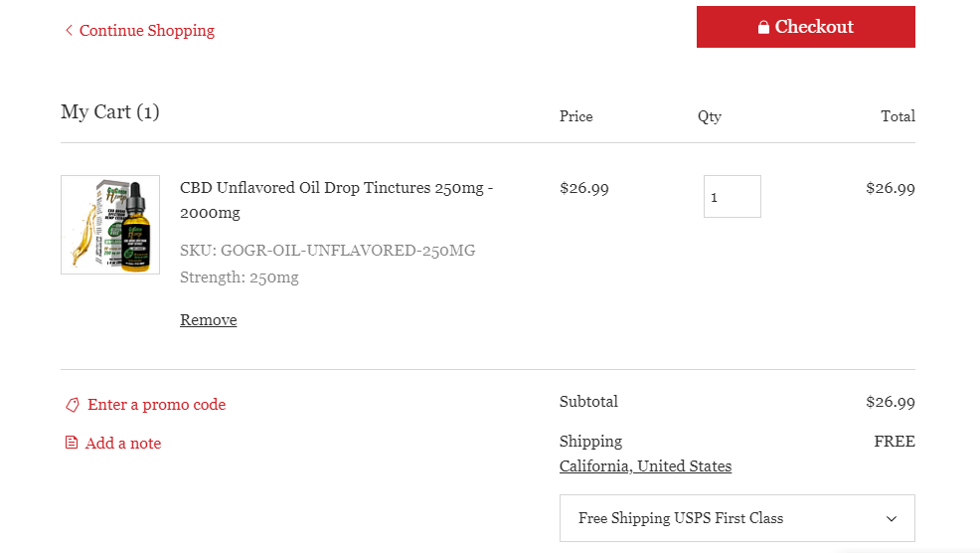
Task: Open the Free Shipping USPS First Class dropdown
Action: (736, 518)
